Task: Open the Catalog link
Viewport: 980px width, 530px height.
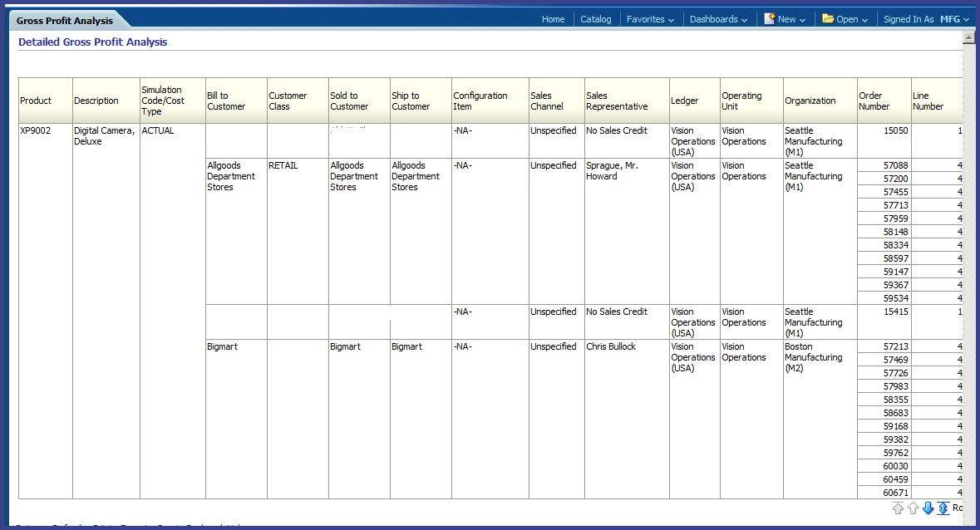Action: pos(596,19)
